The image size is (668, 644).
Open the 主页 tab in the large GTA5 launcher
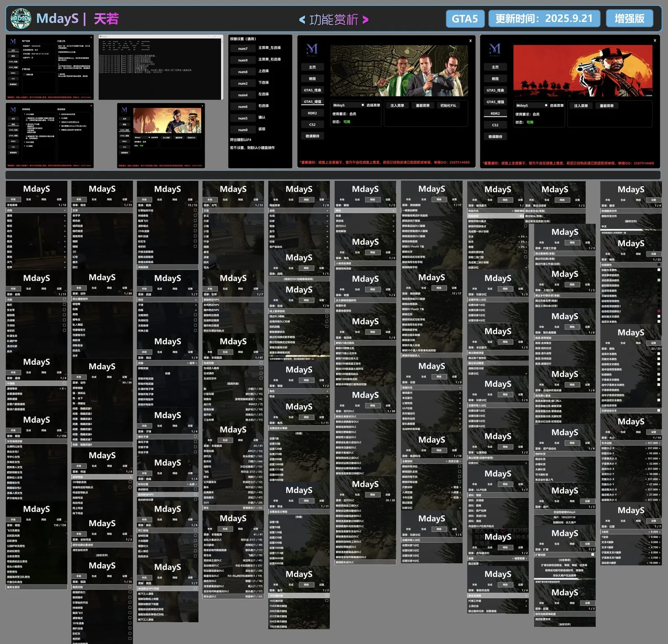click(312, 67)
